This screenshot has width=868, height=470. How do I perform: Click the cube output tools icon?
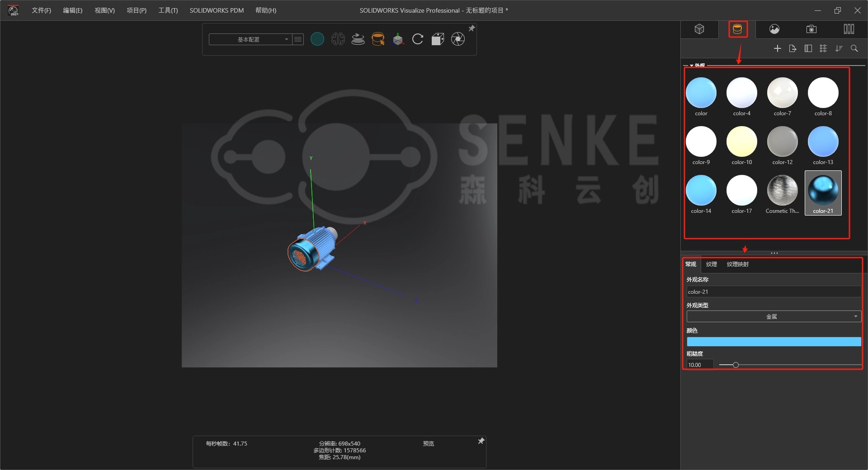click(x=438, y=39)
